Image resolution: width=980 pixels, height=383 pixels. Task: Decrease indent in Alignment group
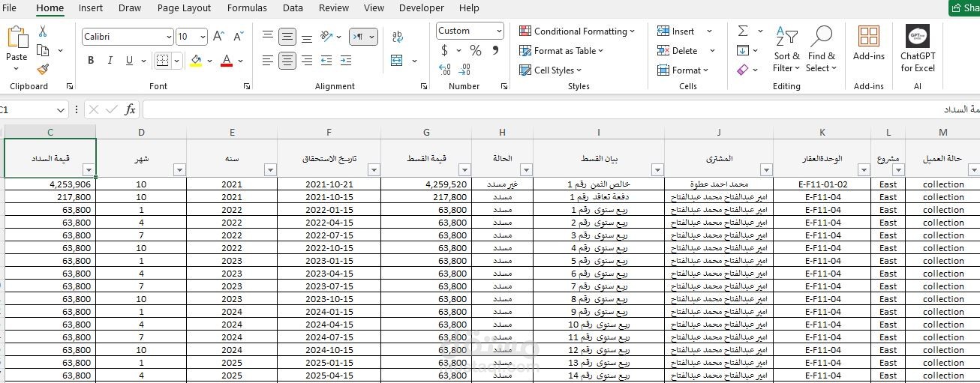[326, 61]
